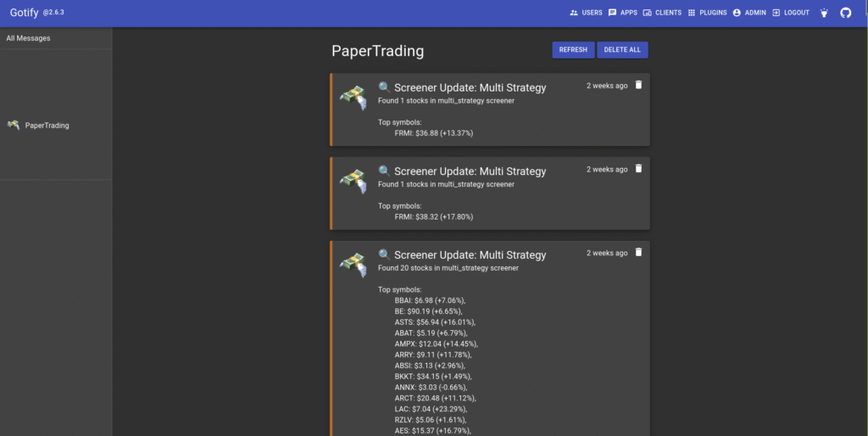Go to the Apps section

click(622, 13)
